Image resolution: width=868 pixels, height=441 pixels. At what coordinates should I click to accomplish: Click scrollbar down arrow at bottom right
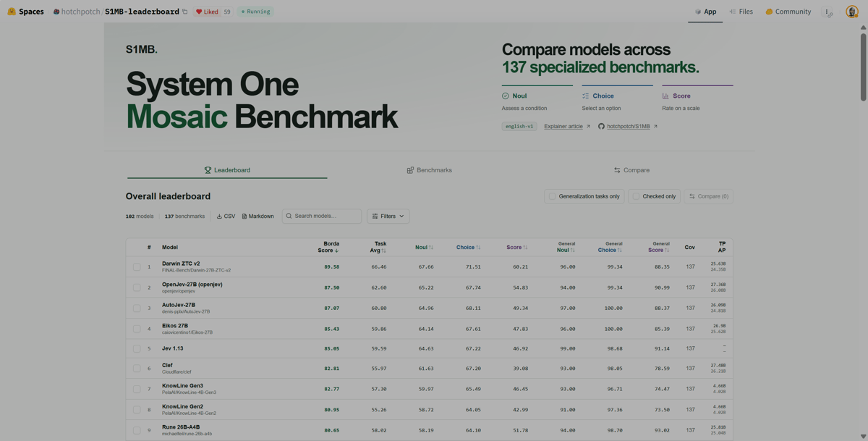pos(863,437)
